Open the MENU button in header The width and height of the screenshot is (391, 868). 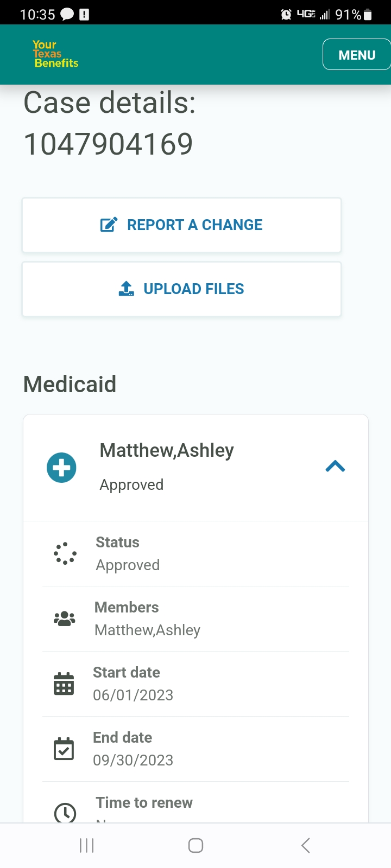(357, 55)
